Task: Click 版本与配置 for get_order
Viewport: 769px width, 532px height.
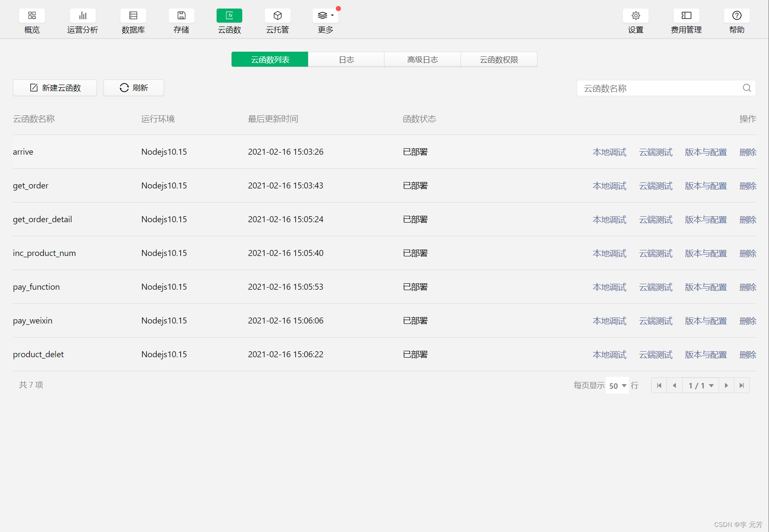Action: click(x=706, y=186)
